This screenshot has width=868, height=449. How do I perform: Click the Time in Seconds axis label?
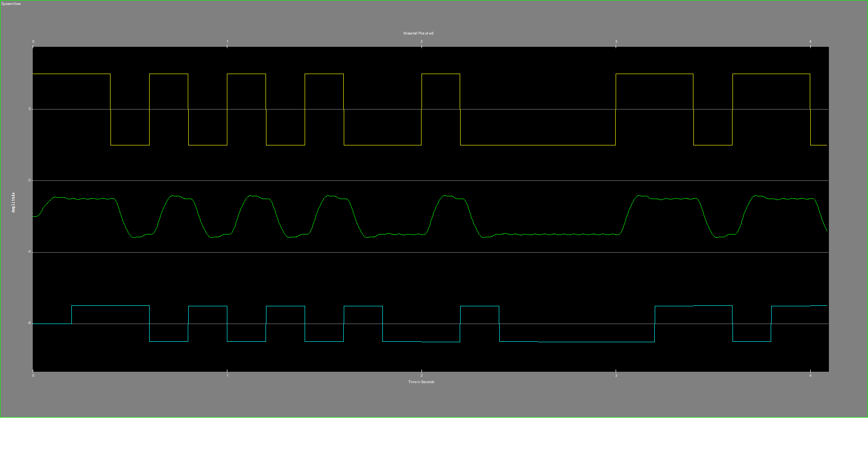point(421,382)
